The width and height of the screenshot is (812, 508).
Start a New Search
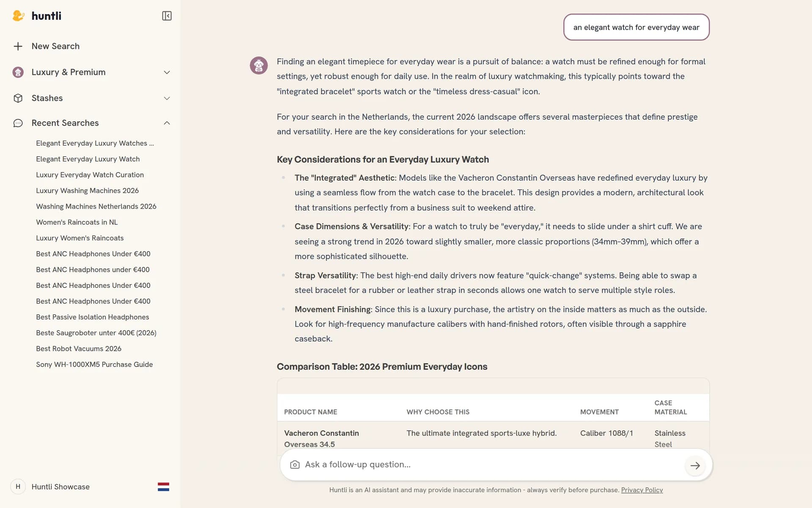[55, 46]
